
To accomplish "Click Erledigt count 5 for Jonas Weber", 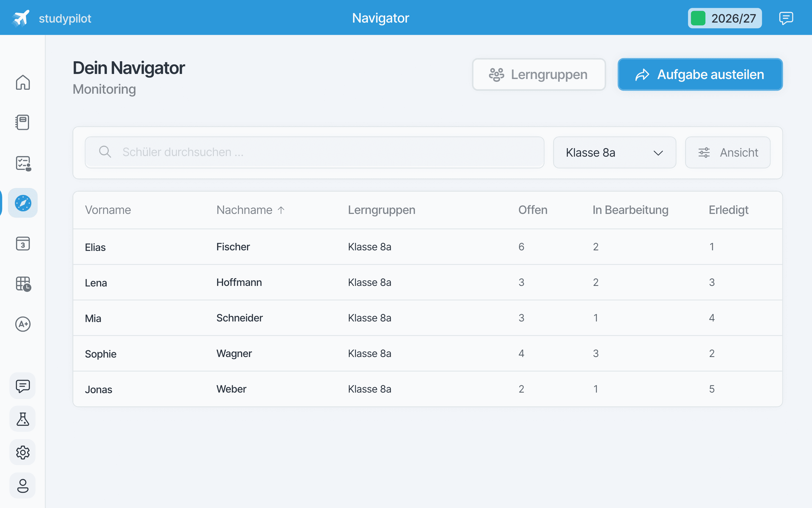I will click(x=712, y=389).
